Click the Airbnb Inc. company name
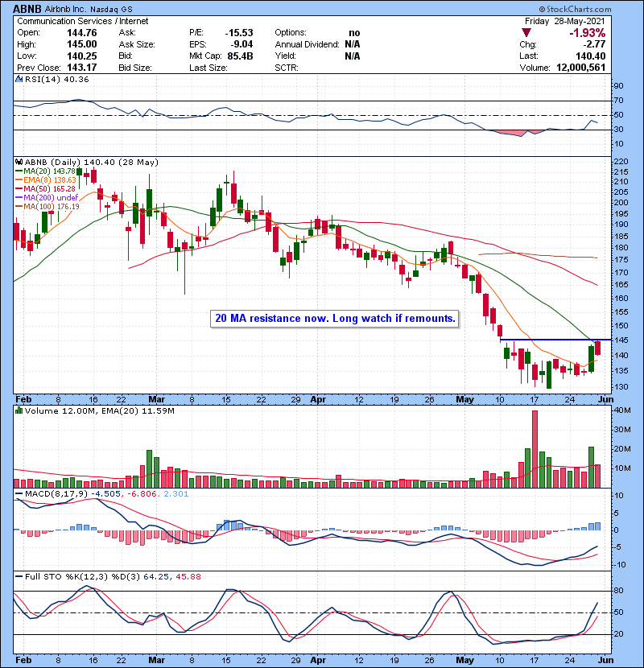 coord(66,9)
